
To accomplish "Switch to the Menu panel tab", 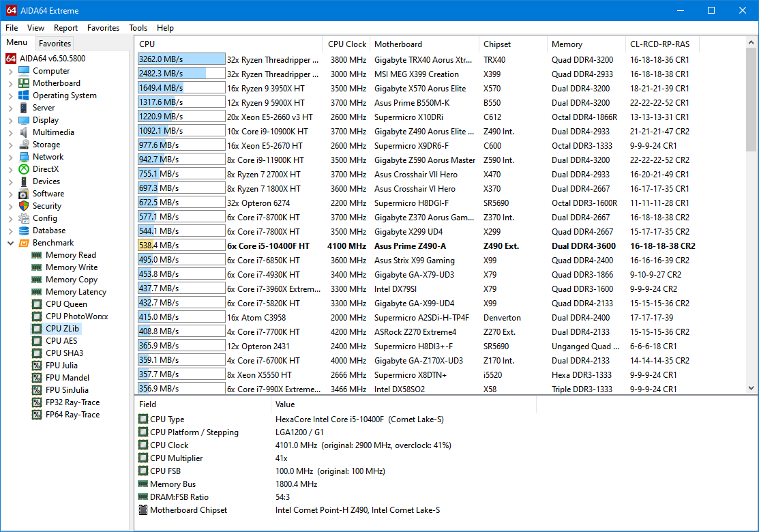I will 17,42.
